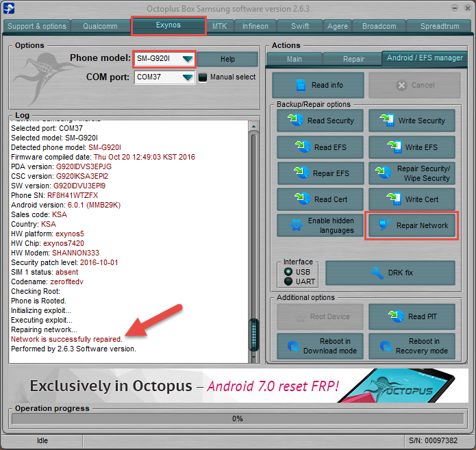Click the Repair Network plug icon
The image size is (476, 450).
[385, 225]
